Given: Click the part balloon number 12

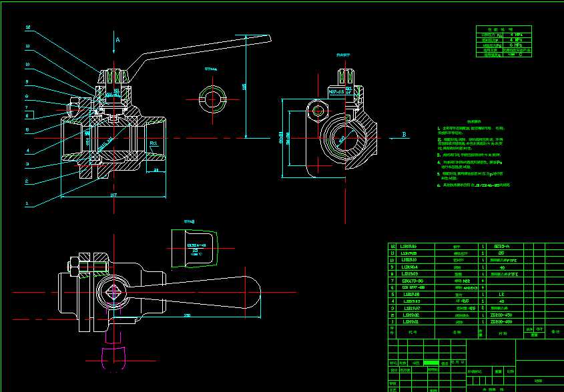Looking at the screenshot, I should (x=28, y=27).
